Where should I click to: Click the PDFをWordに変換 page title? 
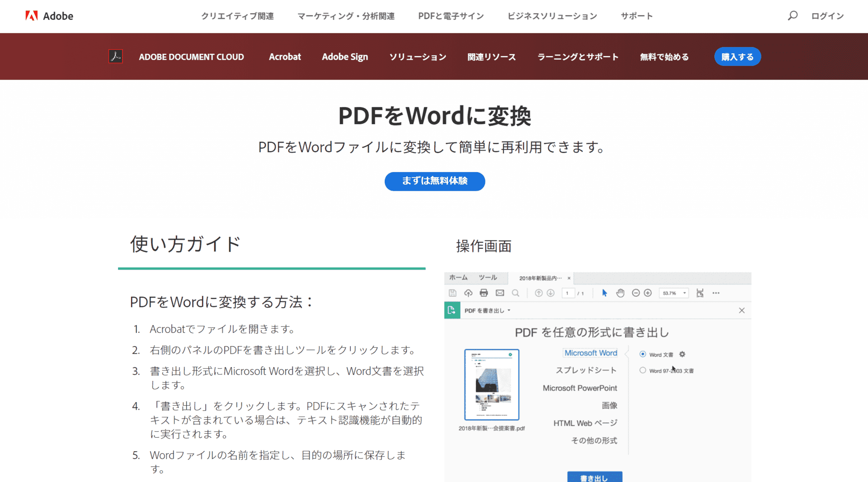click(x=434, y=116)
